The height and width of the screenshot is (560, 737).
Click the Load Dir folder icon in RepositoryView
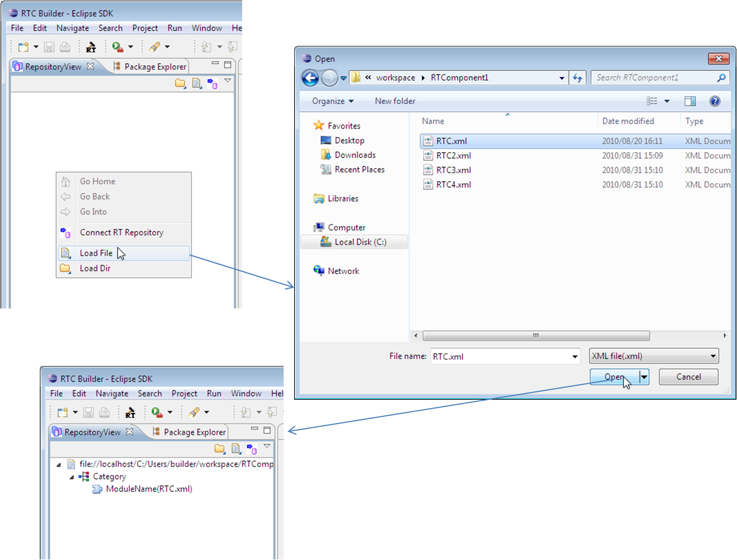[x=180, y=83]
